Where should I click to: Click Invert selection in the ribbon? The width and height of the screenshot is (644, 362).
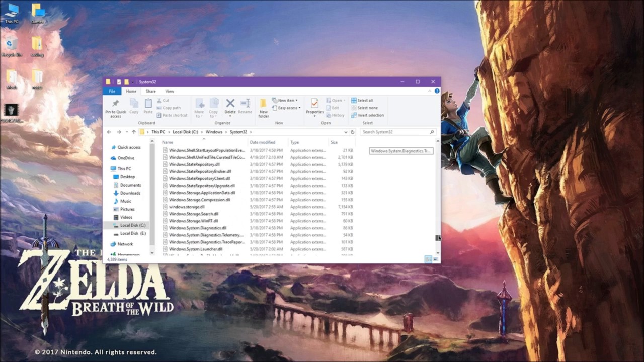tap(367, 115)
